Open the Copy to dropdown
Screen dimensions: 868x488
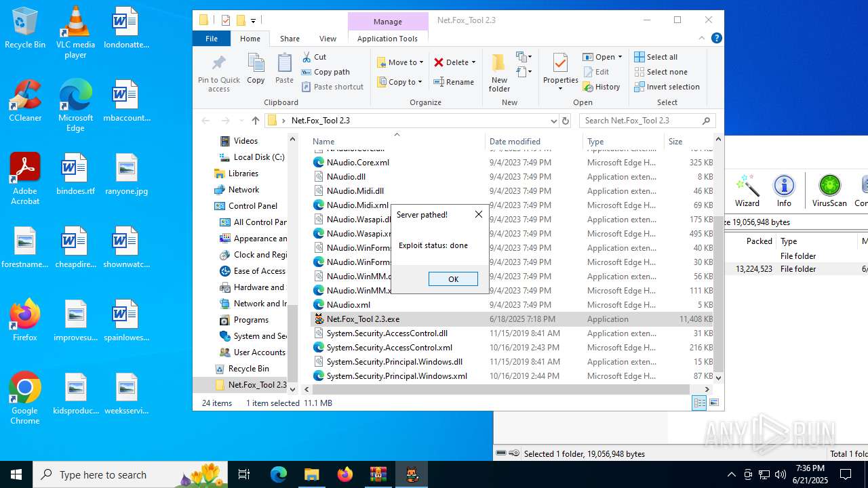tap(399, 82)
